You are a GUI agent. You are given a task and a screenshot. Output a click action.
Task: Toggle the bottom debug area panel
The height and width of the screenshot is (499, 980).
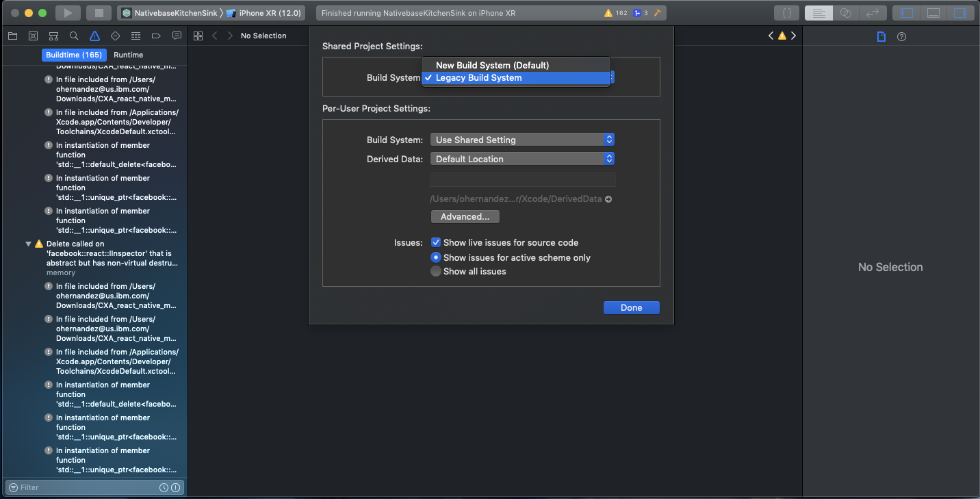(x=933, y=13)
